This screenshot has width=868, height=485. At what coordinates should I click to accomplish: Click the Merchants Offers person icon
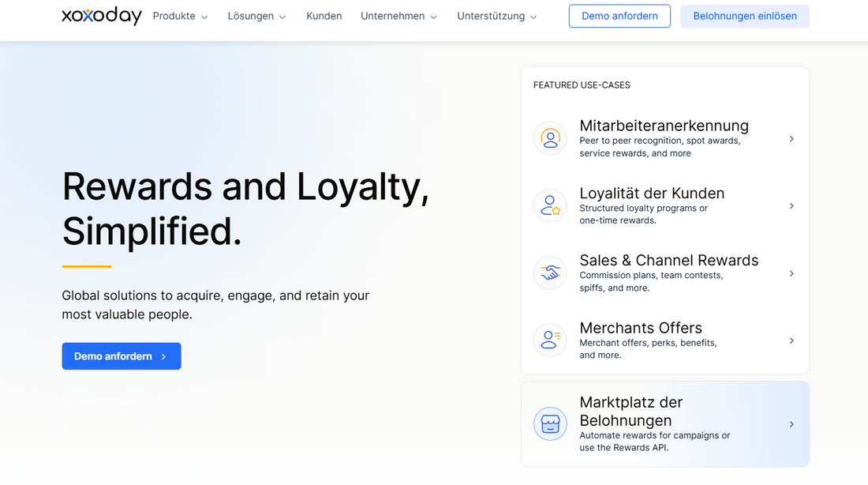coord(550,340)
